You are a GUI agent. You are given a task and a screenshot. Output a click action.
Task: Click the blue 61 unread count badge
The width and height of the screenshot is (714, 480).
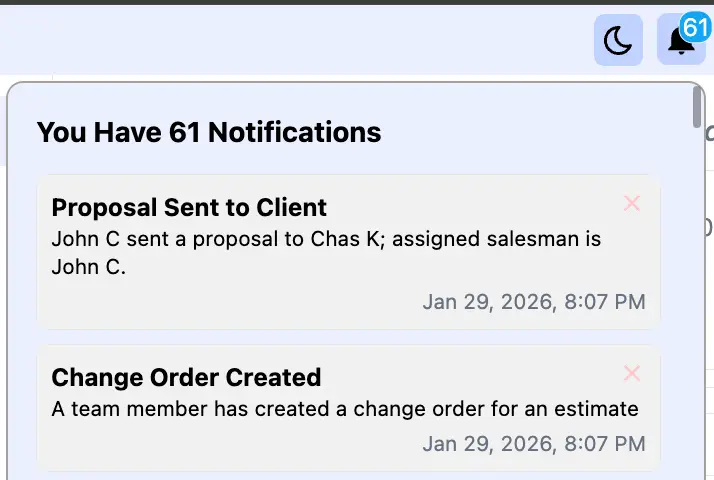click(x=695, y=27)
